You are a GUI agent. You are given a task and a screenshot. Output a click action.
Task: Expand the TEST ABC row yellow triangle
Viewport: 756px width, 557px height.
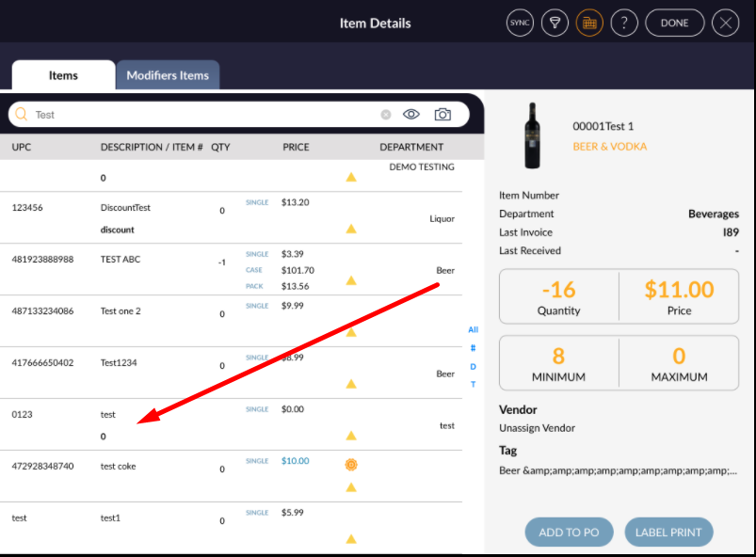(x=351, y=280)
